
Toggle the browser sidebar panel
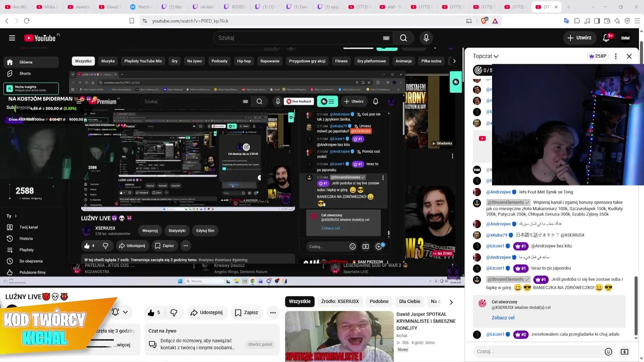[x=597, y=21]
